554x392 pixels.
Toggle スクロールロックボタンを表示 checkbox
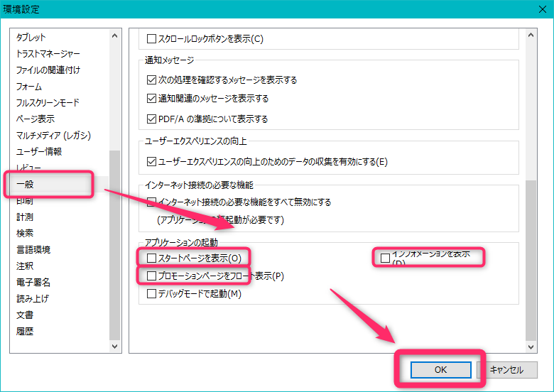151,38
